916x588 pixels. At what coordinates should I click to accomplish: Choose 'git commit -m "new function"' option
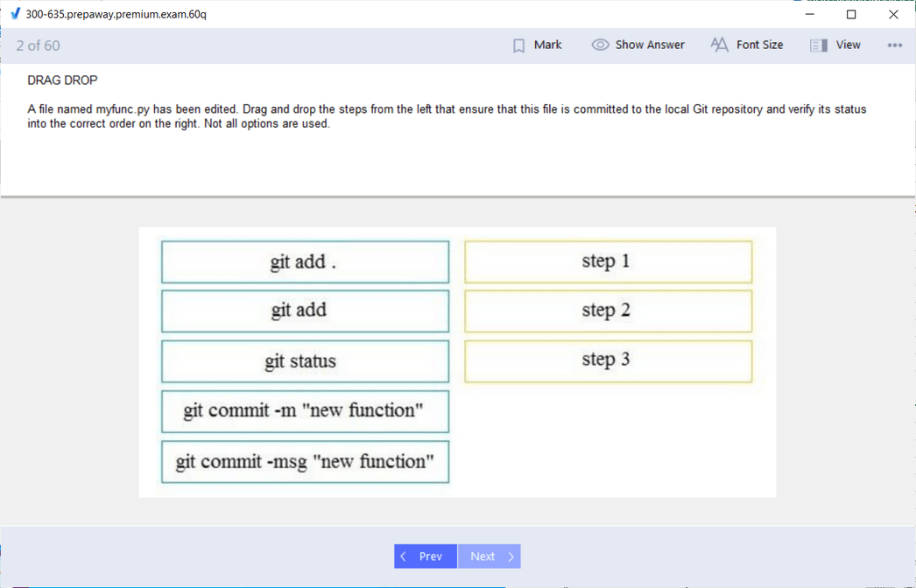pos(305,411)
